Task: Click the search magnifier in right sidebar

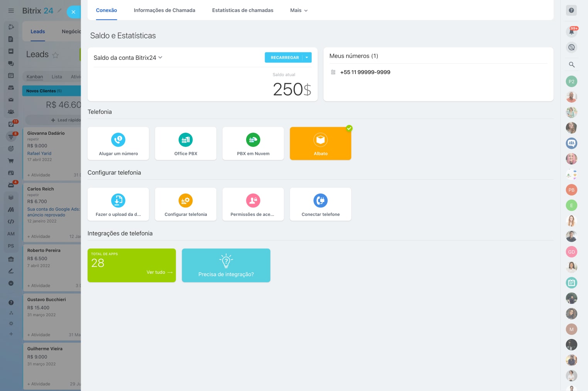Action: tap(571, 65)
